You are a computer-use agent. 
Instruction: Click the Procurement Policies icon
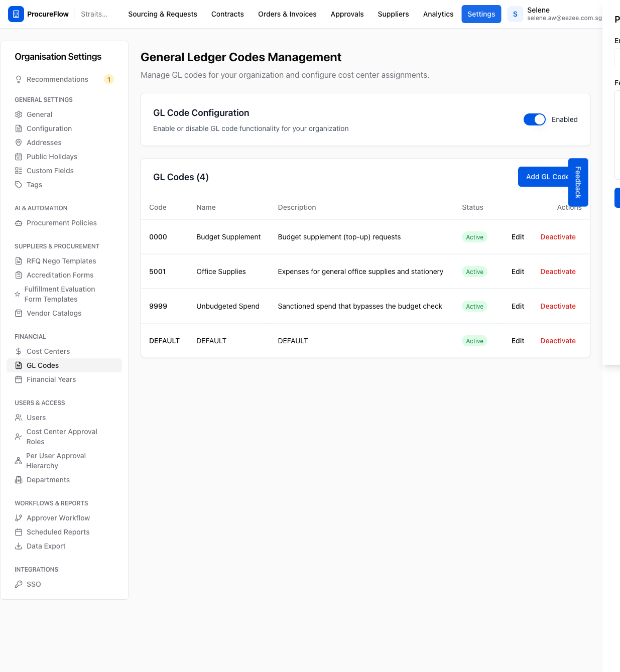pos(19,223)
